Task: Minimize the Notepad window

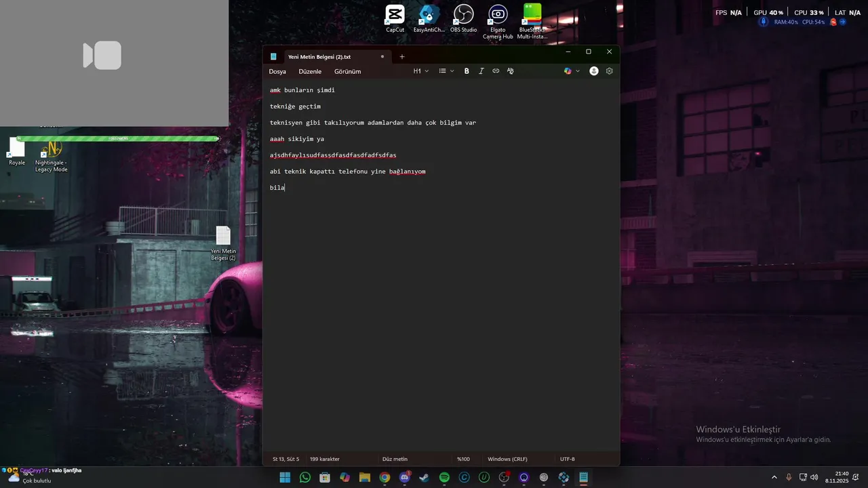Action: tap(568, 52)
